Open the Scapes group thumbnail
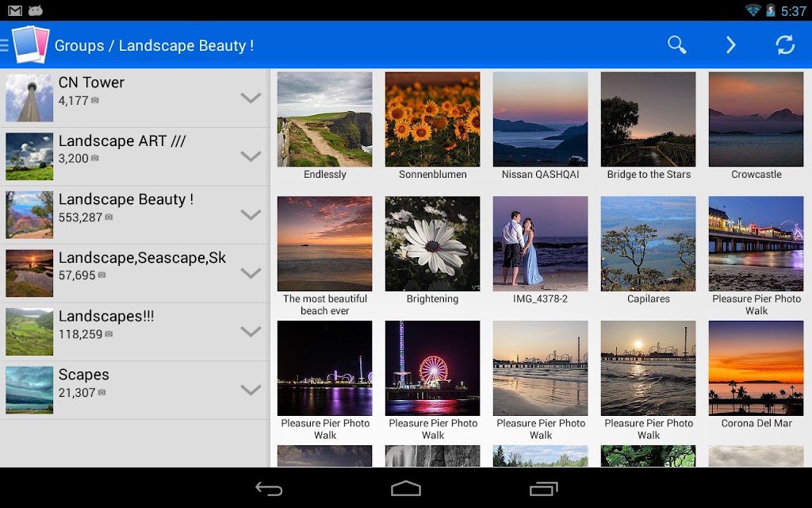 tap(29, 390)
